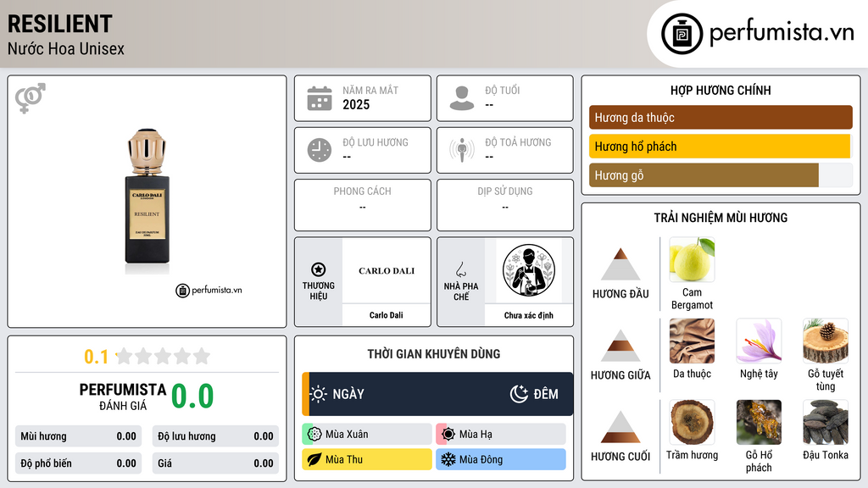Click the unisex gender symbol icon

pos(31,98)
